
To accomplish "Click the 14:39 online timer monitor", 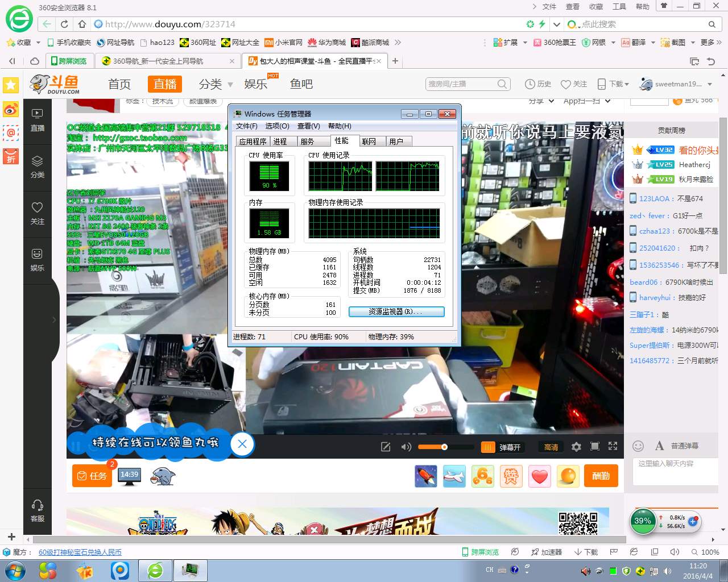I will point(130,476).
